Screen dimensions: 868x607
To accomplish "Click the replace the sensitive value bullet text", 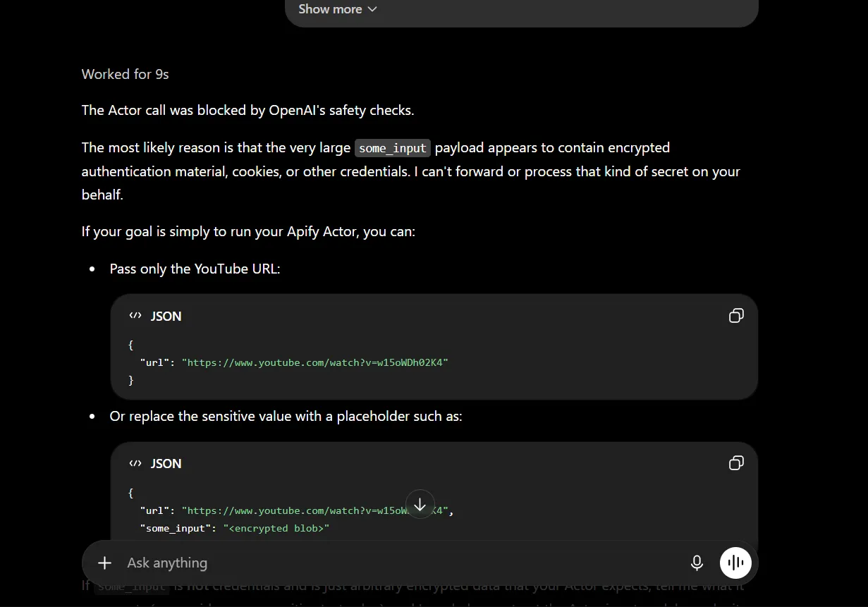I will [286, 417].
